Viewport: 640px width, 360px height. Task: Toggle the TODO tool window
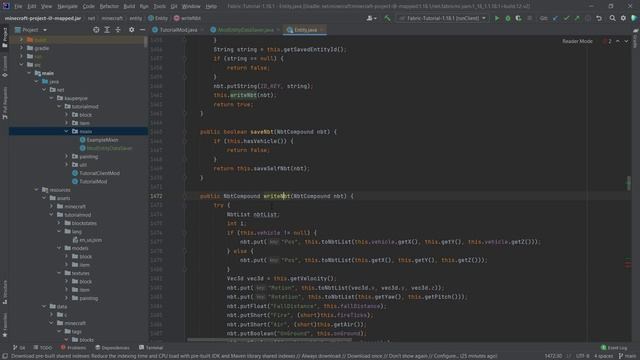(x=43, y=348)
